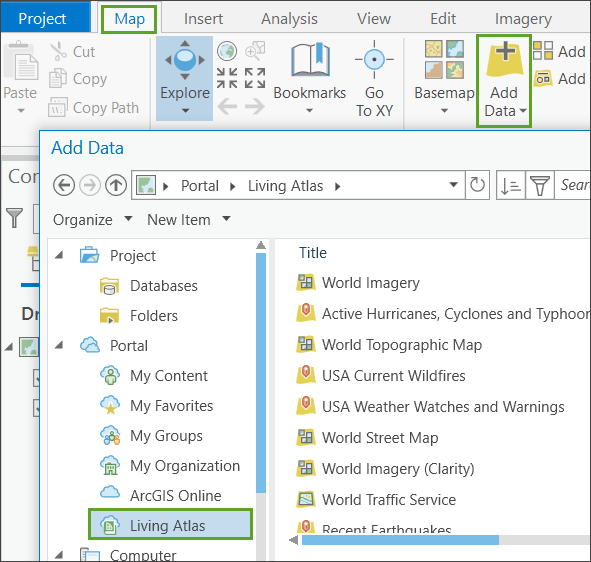The width and height of the screenshot is (591, 562).
Task: Click the Full Extent globe icon
Action: coord(227,51)
